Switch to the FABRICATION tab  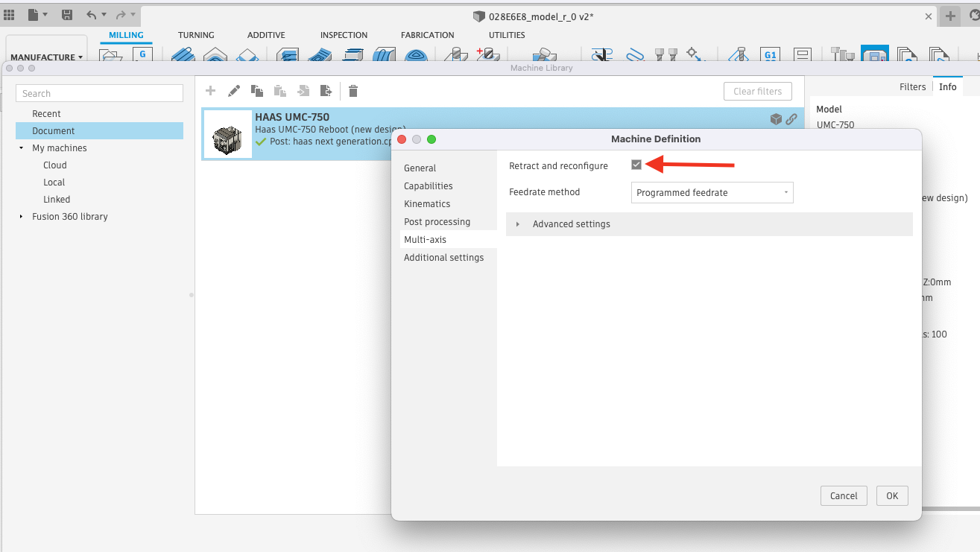(427, 35)
